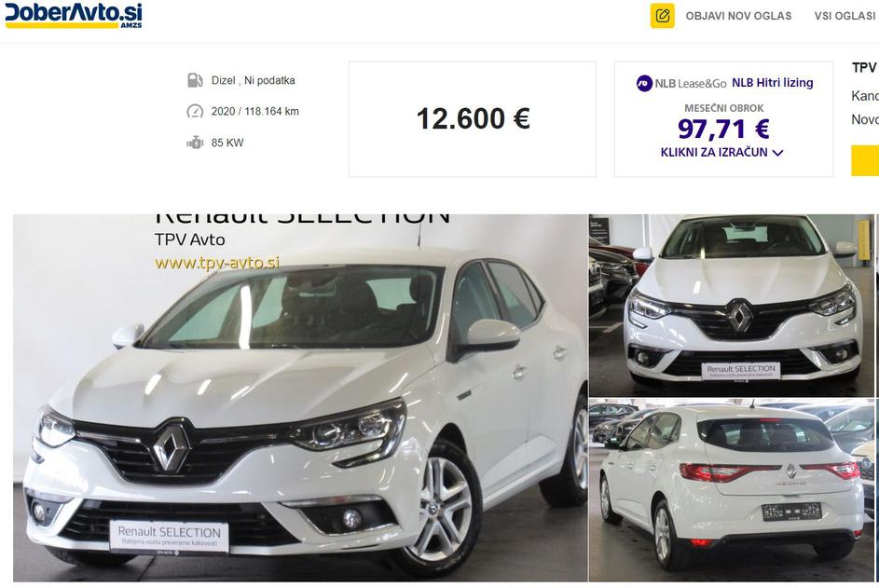The width and height of the screenshot is (879, 588).
Task: Click the engine power icon
Action: [x=195, y=143]
